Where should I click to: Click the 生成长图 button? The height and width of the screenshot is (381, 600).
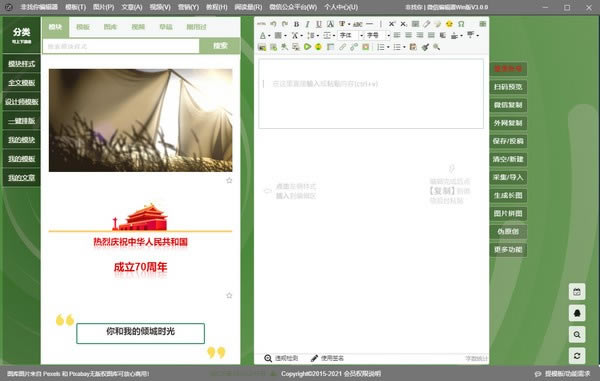click(508, 195)
